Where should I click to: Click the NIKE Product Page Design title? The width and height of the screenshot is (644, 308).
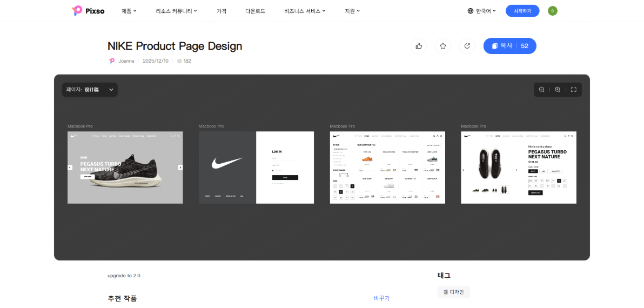175,46
